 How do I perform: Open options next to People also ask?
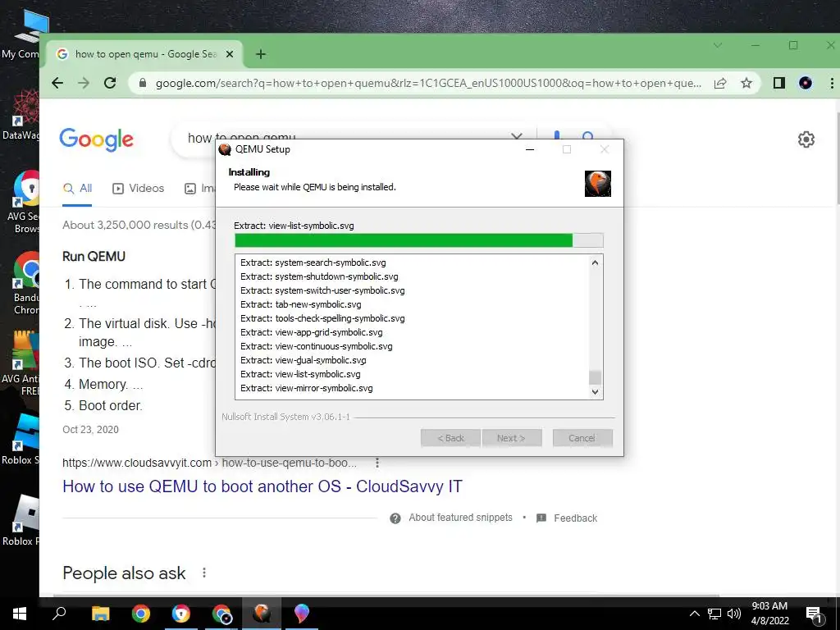[204, 573]
